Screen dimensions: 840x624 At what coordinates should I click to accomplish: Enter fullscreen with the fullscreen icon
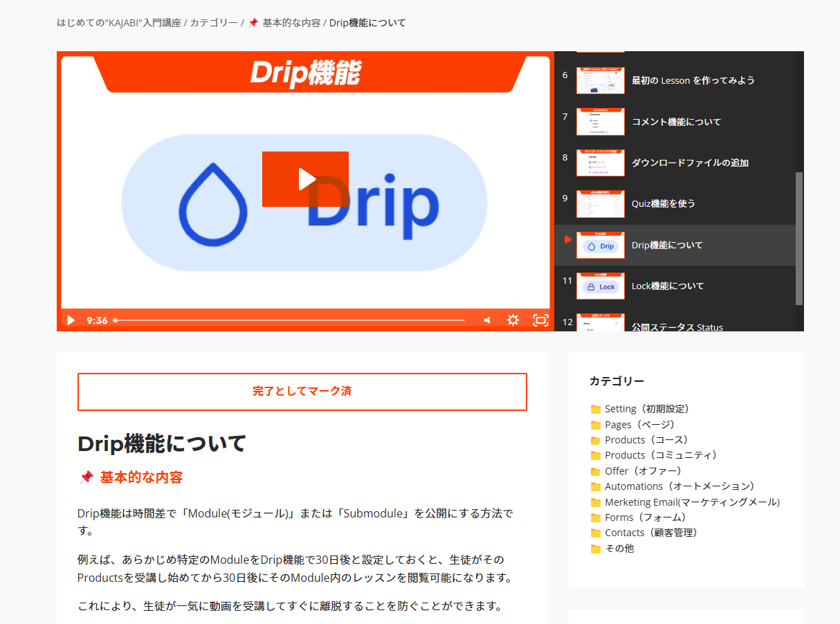click(540, 320)
